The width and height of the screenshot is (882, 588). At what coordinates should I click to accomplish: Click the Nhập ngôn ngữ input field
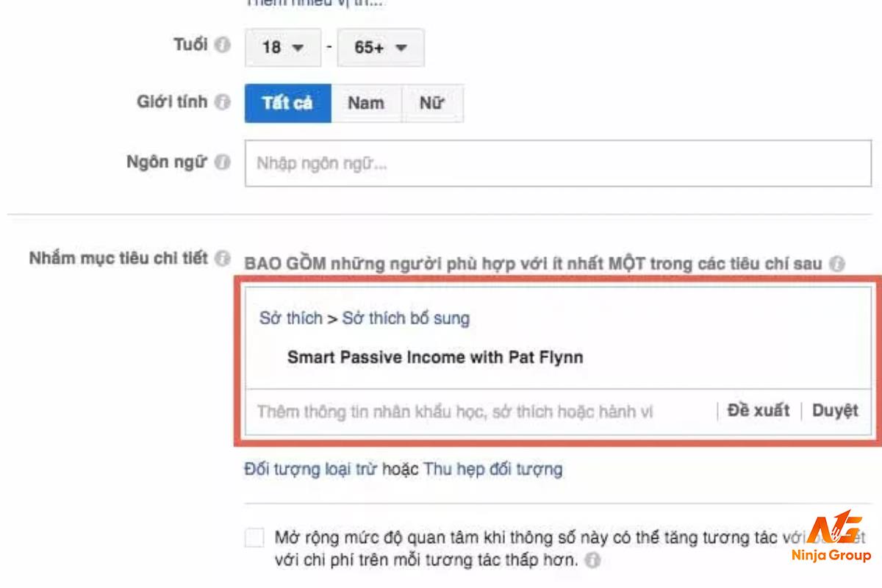(x=558, y=163)
